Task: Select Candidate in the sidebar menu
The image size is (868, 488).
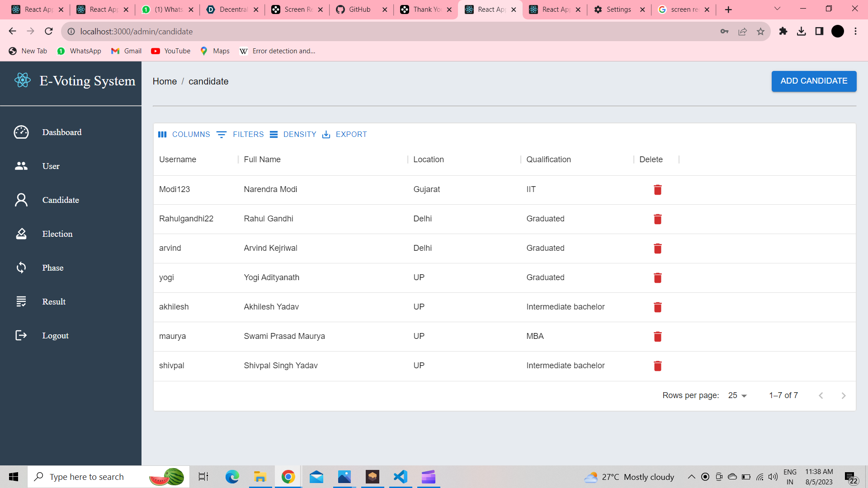Action: 61,200
